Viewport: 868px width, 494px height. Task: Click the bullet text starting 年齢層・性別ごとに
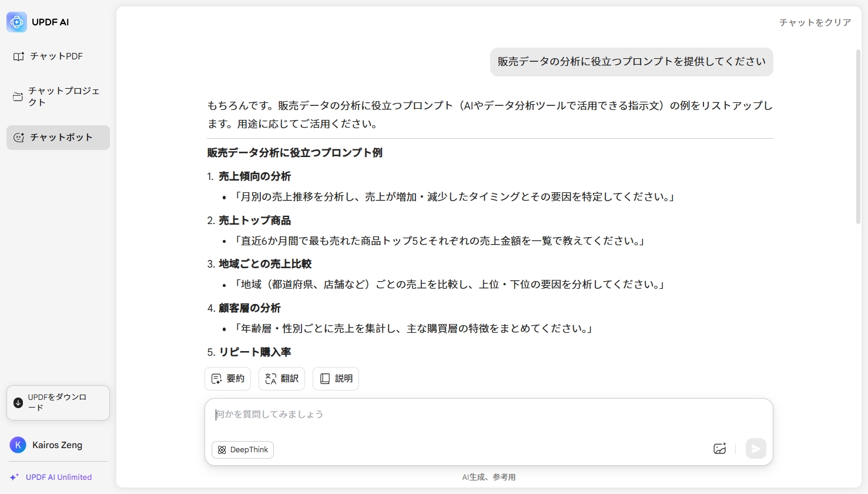pos(413,329)
